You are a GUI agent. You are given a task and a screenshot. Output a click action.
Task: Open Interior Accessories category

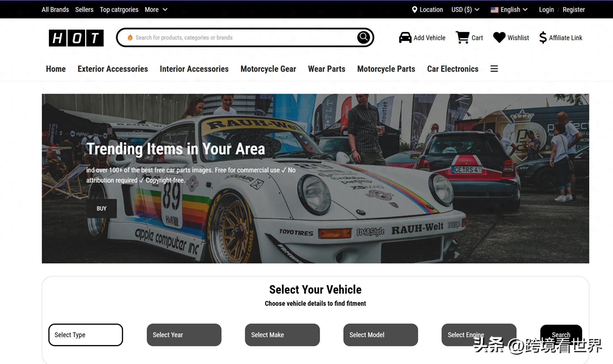(194, 69)
